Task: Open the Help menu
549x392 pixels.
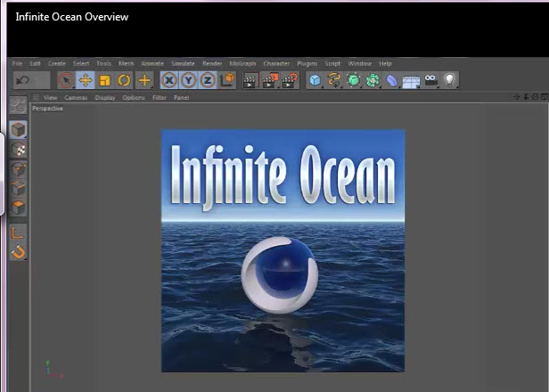Action: 385,63
